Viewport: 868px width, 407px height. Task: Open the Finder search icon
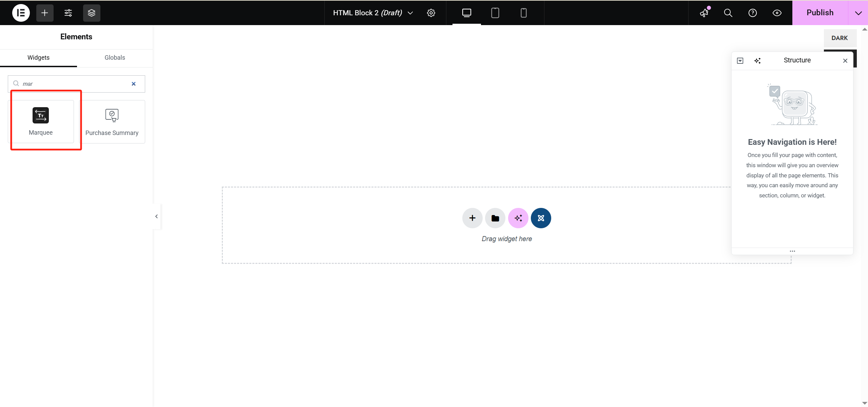(x=728, y=13)
